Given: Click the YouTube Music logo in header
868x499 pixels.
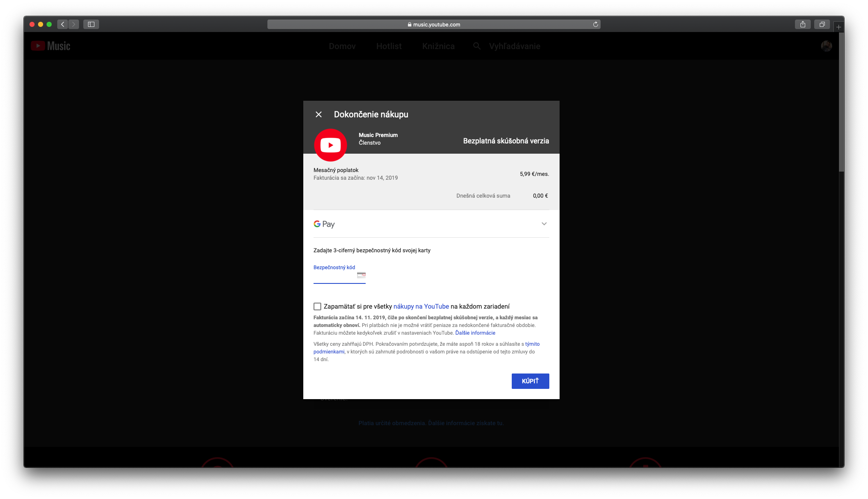Looking at the screenshot, I should (50, 46).
